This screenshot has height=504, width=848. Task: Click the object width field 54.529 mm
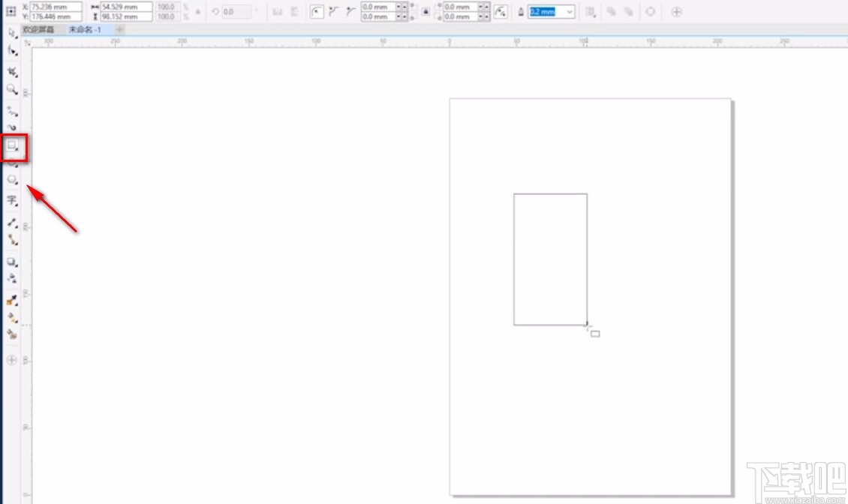(x=126, y=7)
